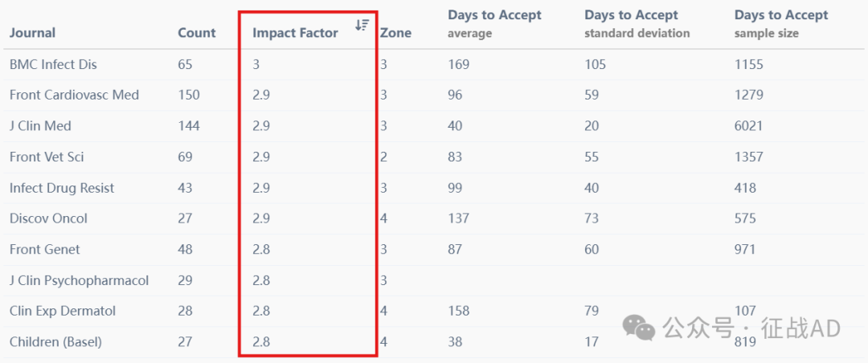Click the descending sort icon on Impact Factor

[362, 24]
